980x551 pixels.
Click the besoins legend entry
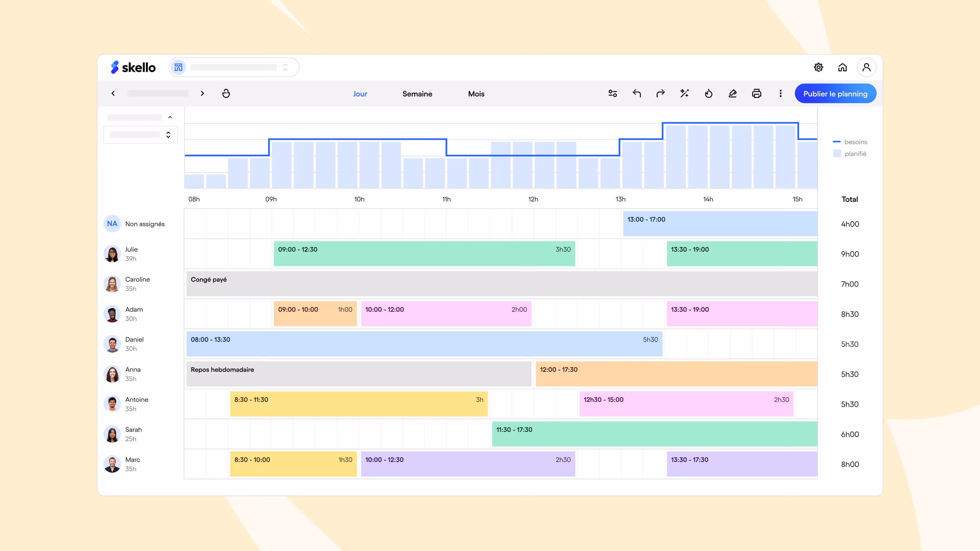click(x=850, y=142)
